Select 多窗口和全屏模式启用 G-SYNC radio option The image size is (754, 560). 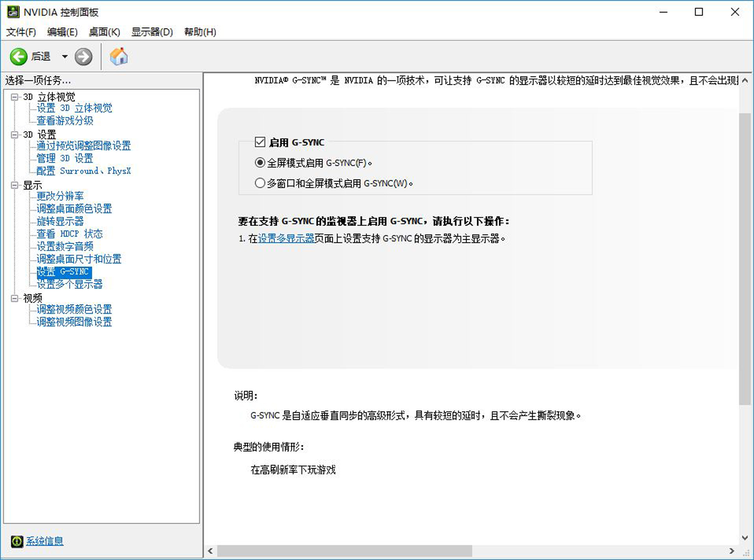pyautogui.click(x=260, y=182)
